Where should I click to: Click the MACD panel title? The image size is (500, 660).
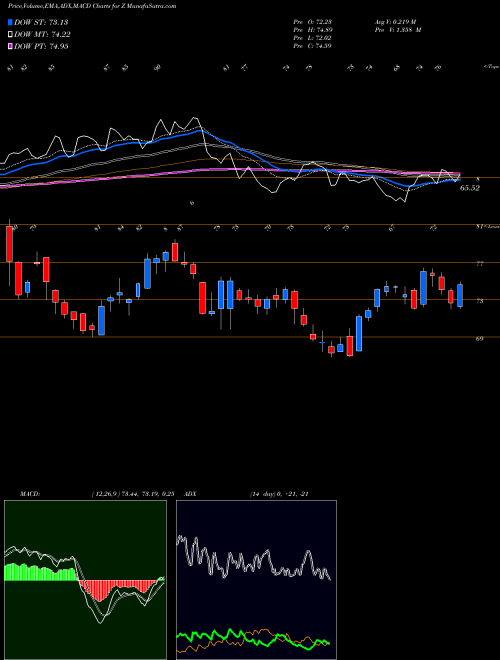[x=29, y=494]
